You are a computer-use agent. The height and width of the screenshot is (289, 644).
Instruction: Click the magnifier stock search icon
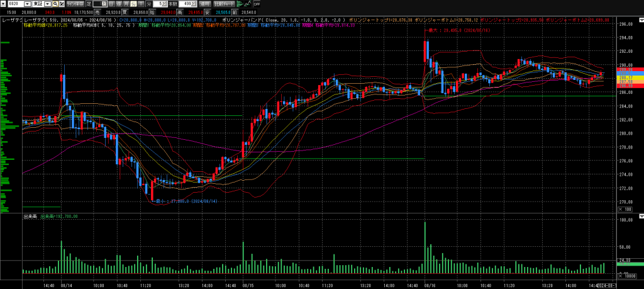click(56, 3)
